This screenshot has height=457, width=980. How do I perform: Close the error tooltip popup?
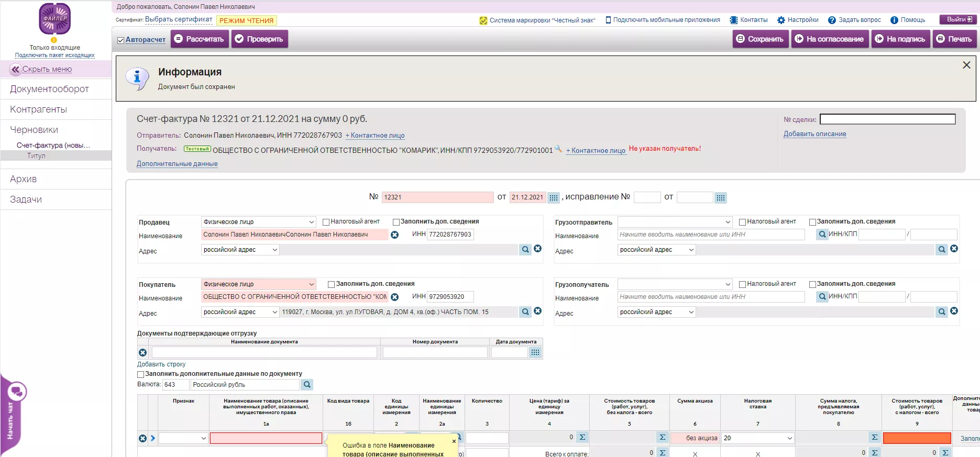(x=454, y=441)
